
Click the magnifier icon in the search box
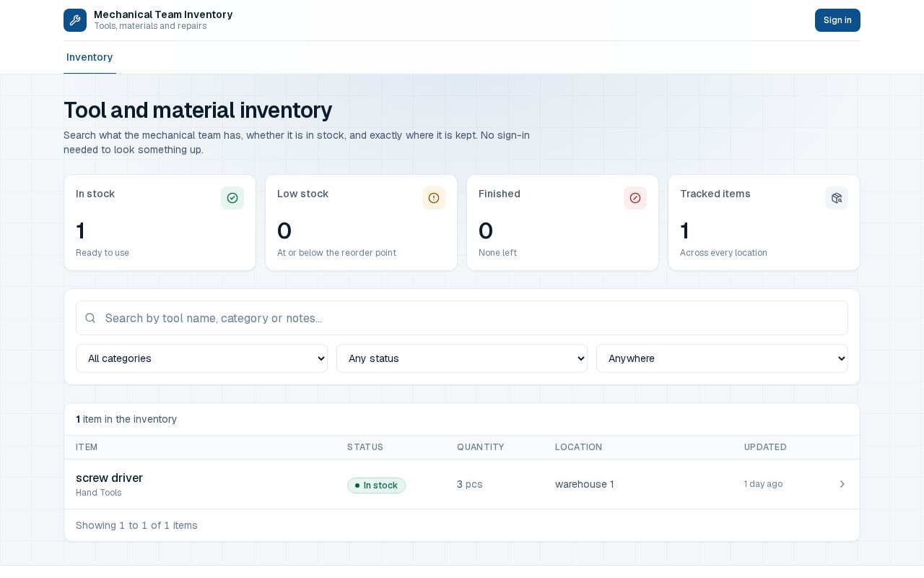click(x=90, y=318)
